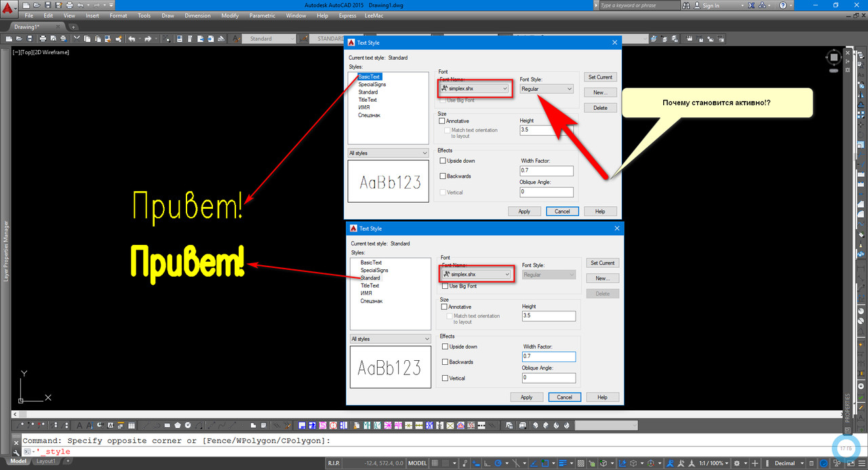The image size is (868, 470).
Task: Click Customization hamburger icon in status bar
Action: click(x=862, y=463)
